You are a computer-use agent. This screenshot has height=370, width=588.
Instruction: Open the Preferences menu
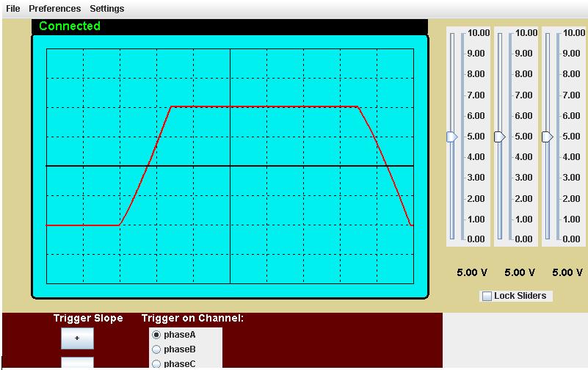(55, 9)
